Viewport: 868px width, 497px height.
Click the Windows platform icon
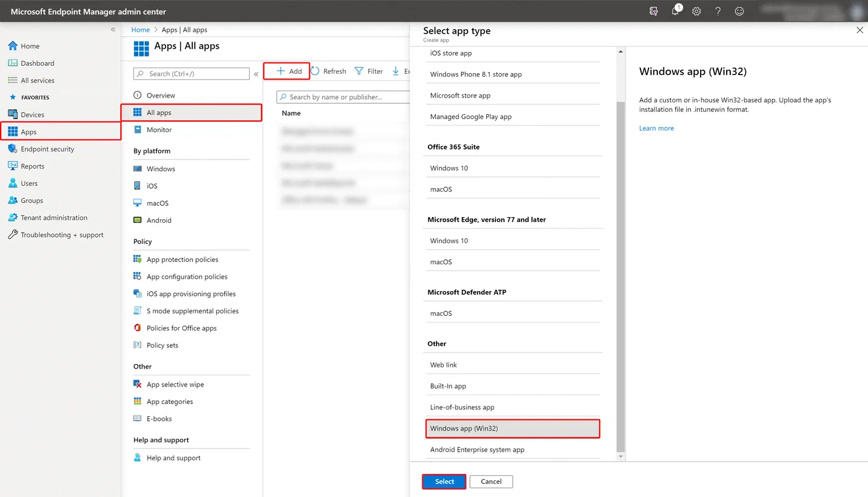tap(138, 169)
